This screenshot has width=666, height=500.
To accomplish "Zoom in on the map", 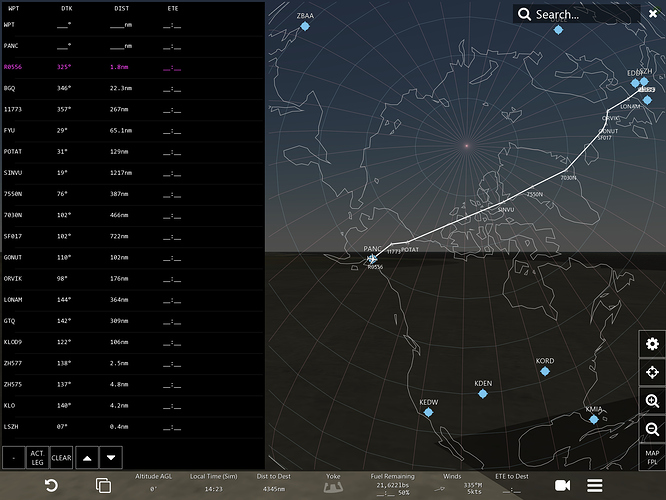I will pos(652,401).
